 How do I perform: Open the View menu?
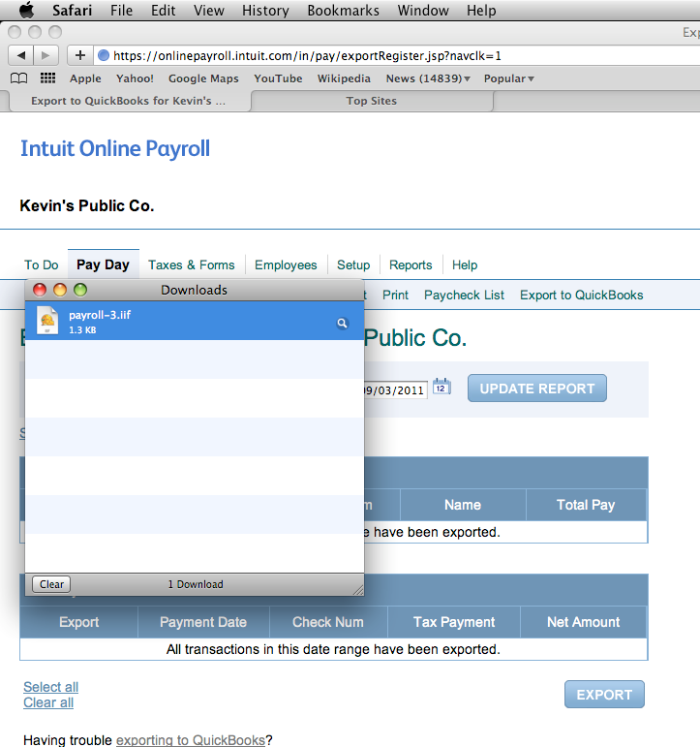point(208,10)
